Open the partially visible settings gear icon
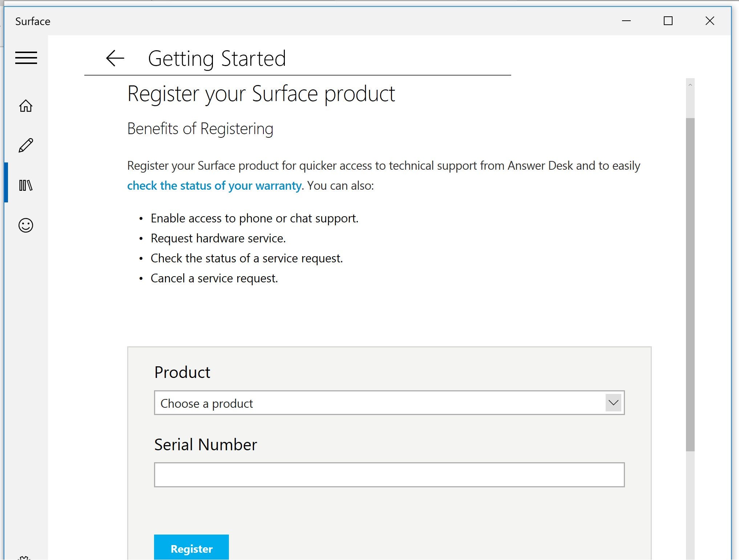 coord(24,557)
